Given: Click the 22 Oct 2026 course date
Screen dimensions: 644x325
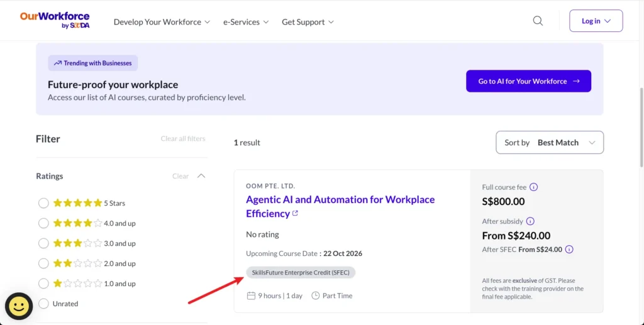Looking at the screenshot, I should point(343,253).
